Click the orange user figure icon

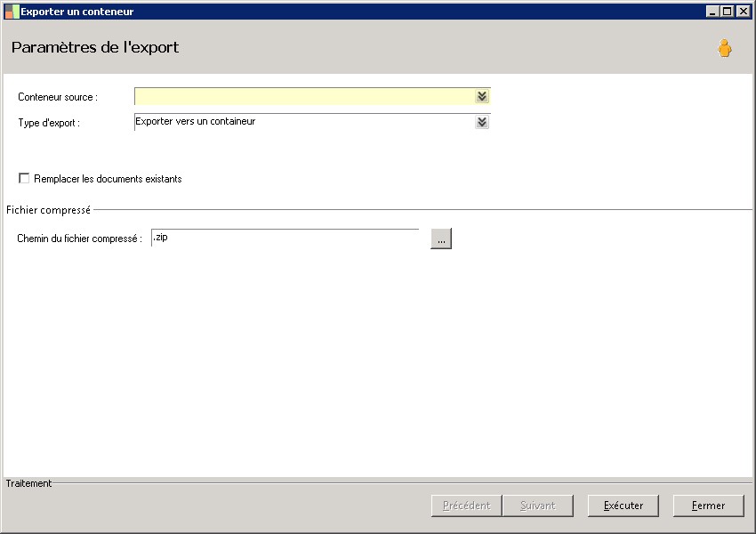[x=724, y=48]
